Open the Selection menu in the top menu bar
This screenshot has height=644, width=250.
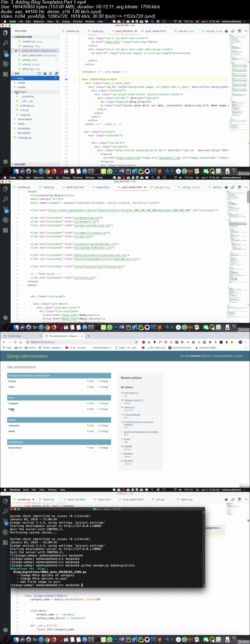pos(39,21)
